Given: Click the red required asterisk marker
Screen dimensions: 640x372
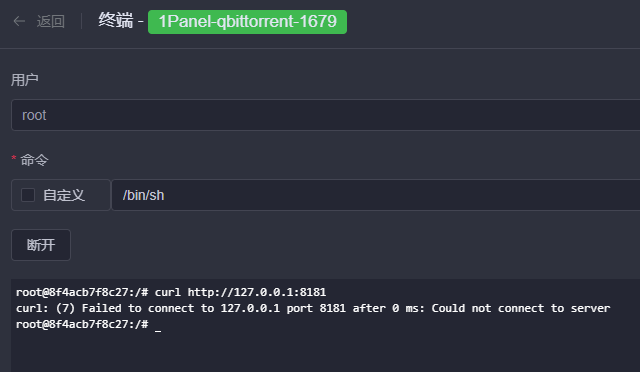Looking at the screenshot, I should [14, 158].
